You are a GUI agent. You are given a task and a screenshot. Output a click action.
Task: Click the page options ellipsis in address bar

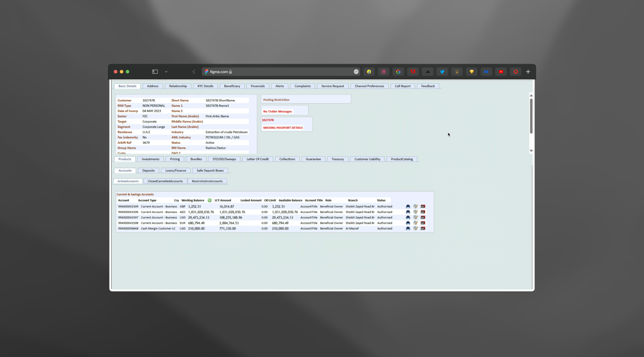click(356, 72)
